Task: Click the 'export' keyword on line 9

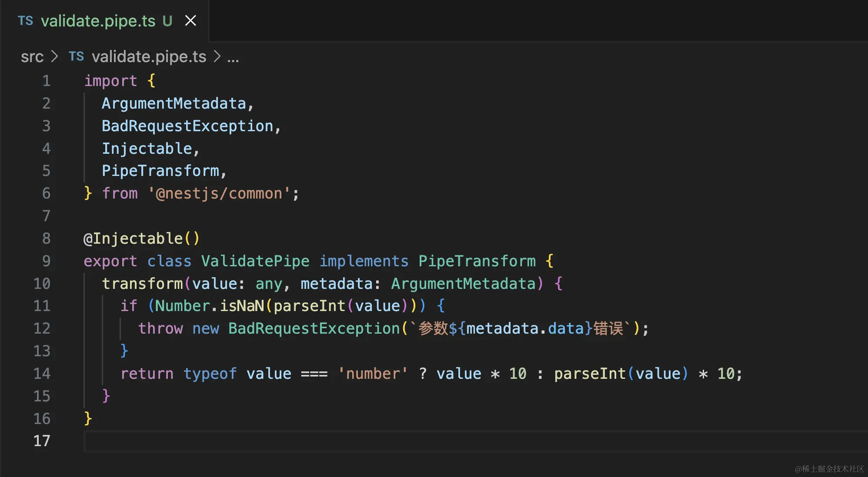Action: point(110,261)
